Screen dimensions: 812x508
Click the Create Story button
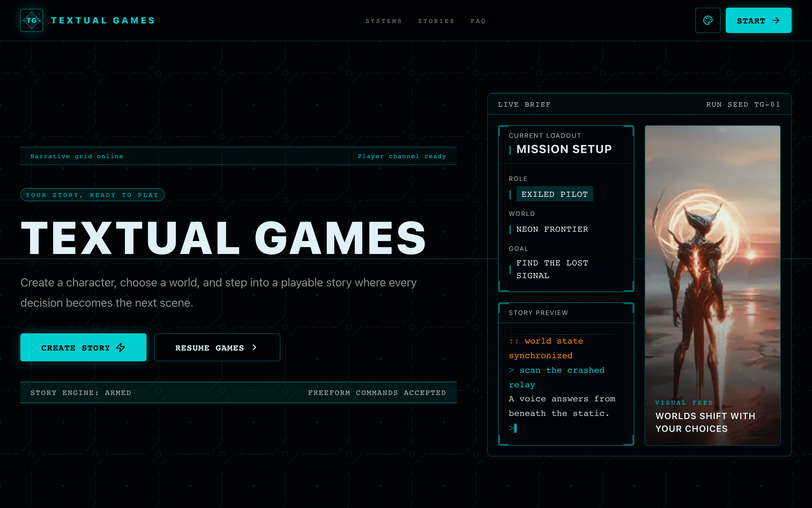83,347
